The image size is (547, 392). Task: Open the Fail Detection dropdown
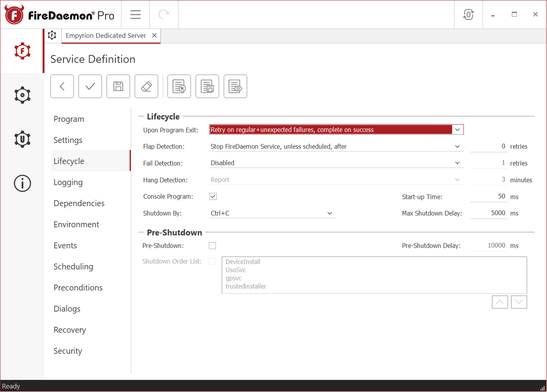pos(337,163)
